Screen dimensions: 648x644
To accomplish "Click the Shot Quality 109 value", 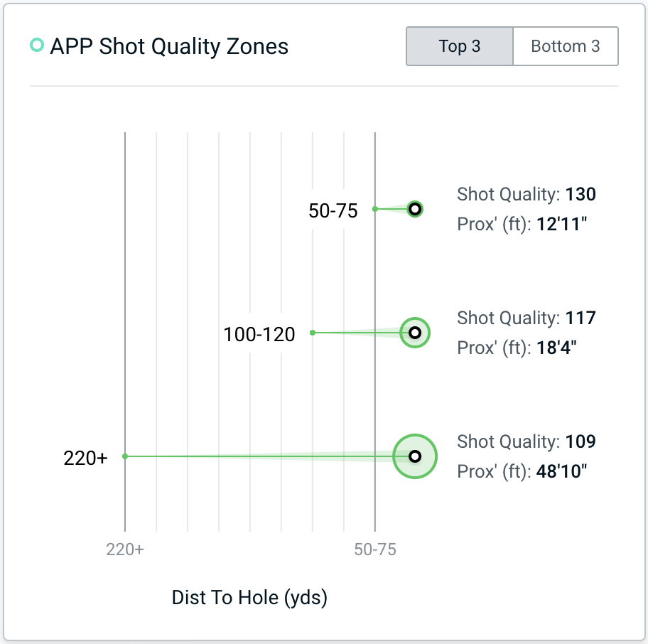I will coord(580,441).
